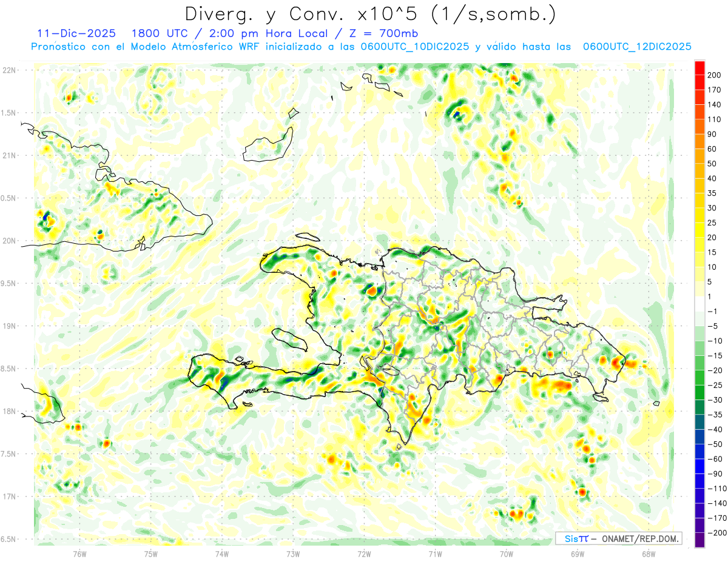The width and height of the screenshot is (728, 562).
Task: Click the valid-until stamp '0600UTC_12DIC2025'
Action: (637, 47)
